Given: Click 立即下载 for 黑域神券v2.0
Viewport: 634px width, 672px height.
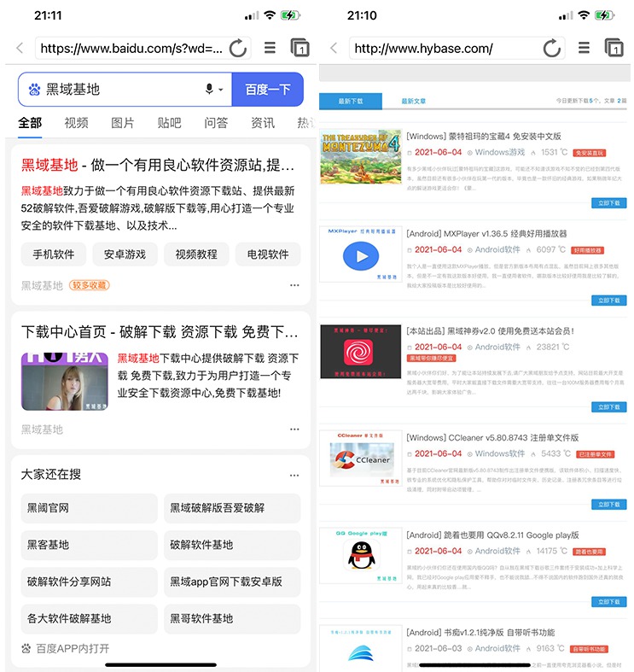Looking at the screenshot, I should click(x=609, y=406).
